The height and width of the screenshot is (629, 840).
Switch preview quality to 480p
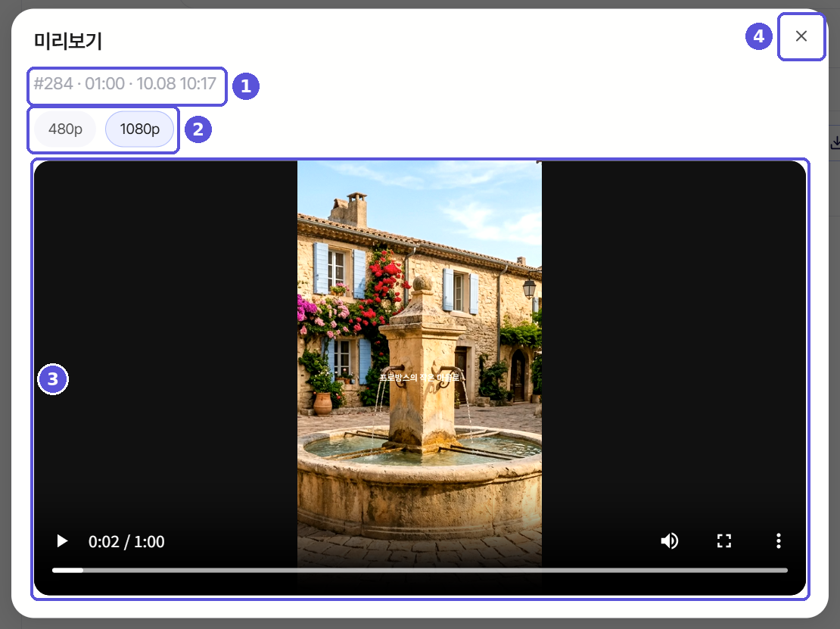(x=65, y=129)
